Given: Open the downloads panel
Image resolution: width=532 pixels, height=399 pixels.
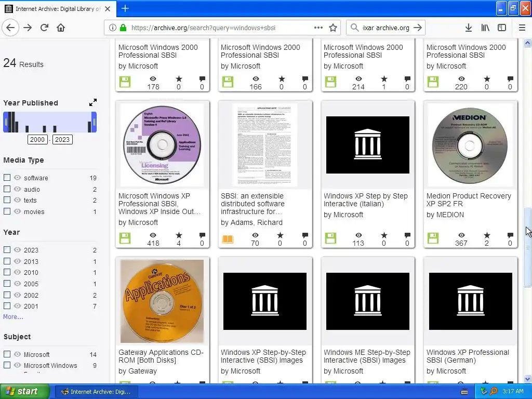Looking at the screenshot, I should (468, 28).
